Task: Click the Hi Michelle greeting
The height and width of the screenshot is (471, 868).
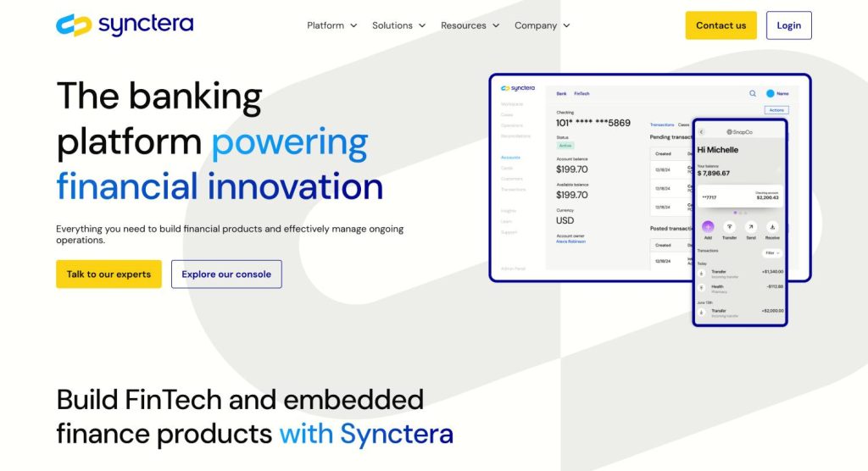Action: pyautogui.click(x=717, y=149)
